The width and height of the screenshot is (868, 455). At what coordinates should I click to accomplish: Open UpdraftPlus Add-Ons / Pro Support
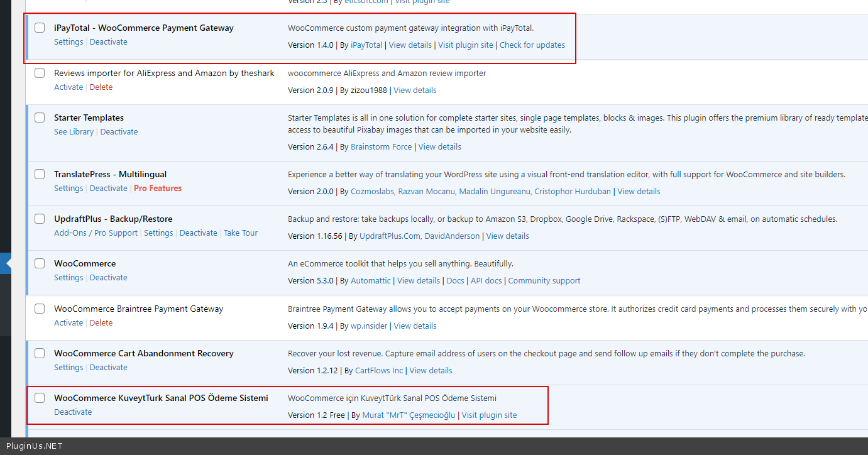(96, 233)
